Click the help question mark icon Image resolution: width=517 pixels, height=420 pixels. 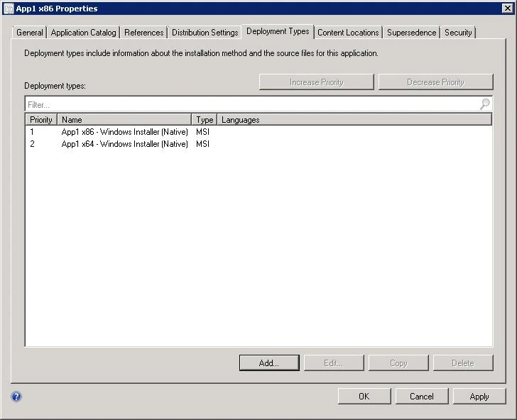pyautogui.click(x=16, y=397)
